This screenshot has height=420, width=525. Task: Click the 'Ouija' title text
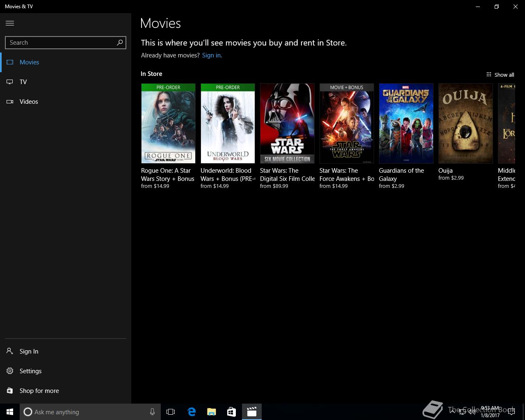coord(445,171)
